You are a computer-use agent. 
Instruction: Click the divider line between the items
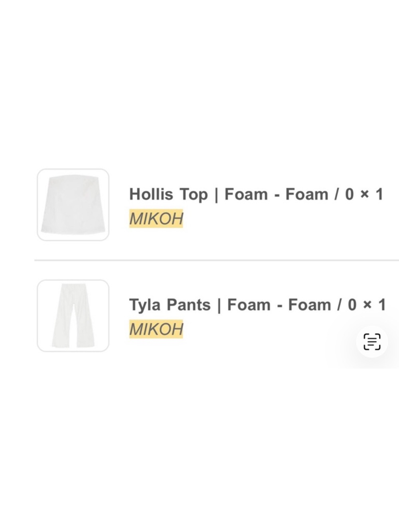click(x=215, y=260)
